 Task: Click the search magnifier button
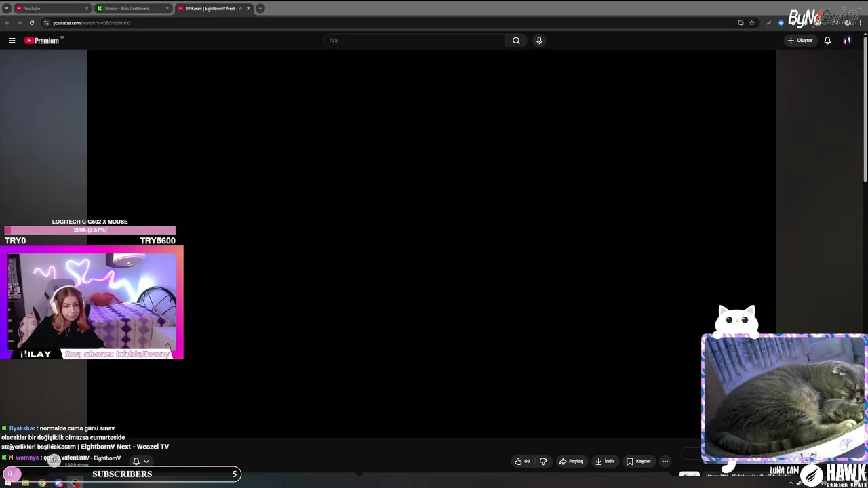click(516, 41)
